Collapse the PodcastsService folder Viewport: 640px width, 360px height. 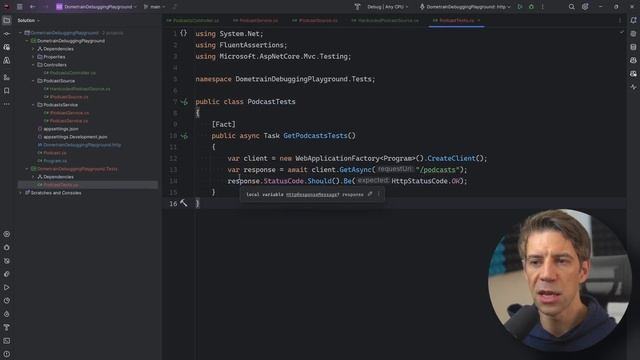click(33, 105)
